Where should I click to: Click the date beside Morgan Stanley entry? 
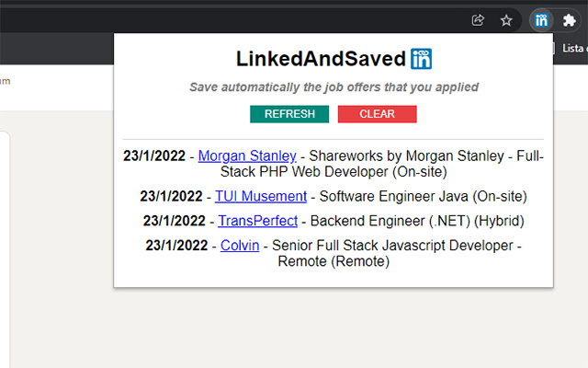(x=154, y=155)
